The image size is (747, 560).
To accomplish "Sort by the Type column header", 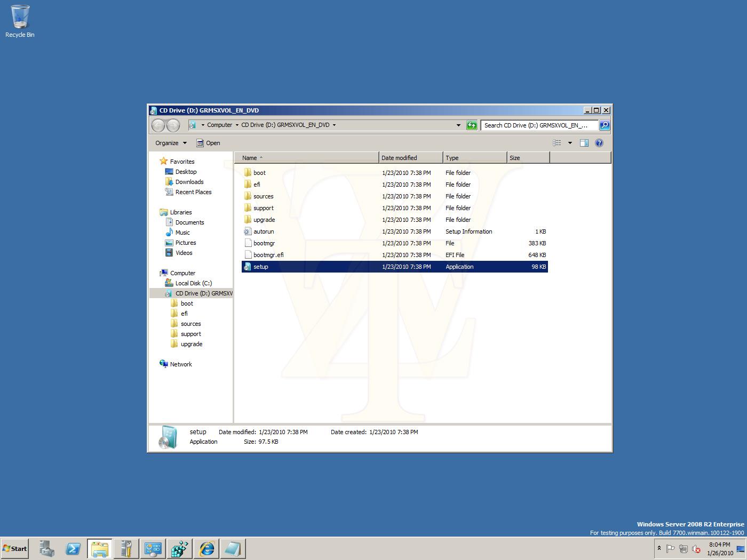I will 475,158.
